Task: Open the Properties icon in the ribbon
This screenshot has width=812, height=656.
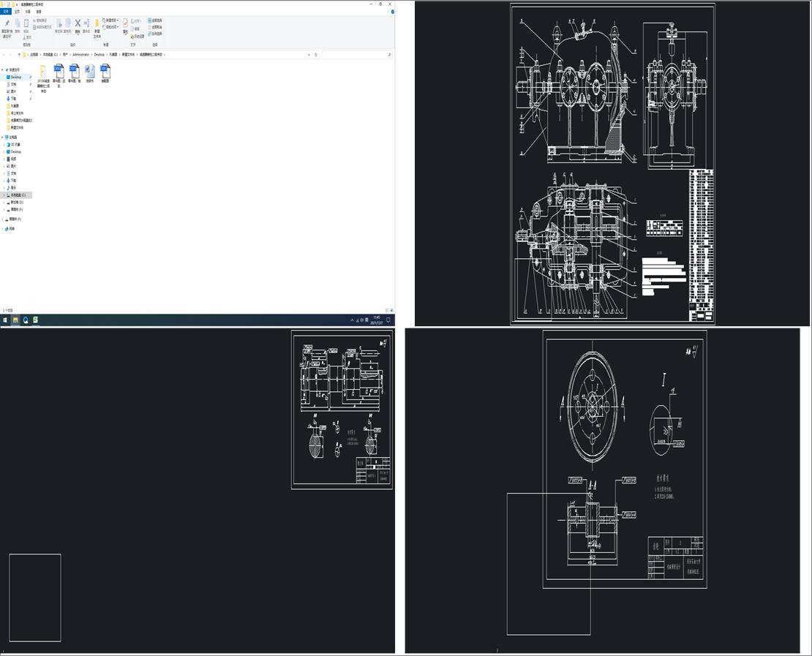Action: (125, 24)
